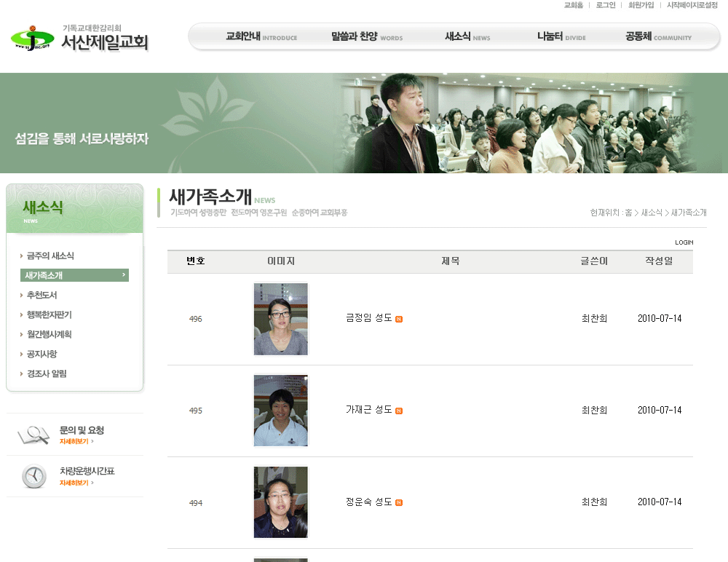The height and width of the screenshot is (562, 728).
Task: Open the photo thumbnail of post 496
Action: coord(281,319)
